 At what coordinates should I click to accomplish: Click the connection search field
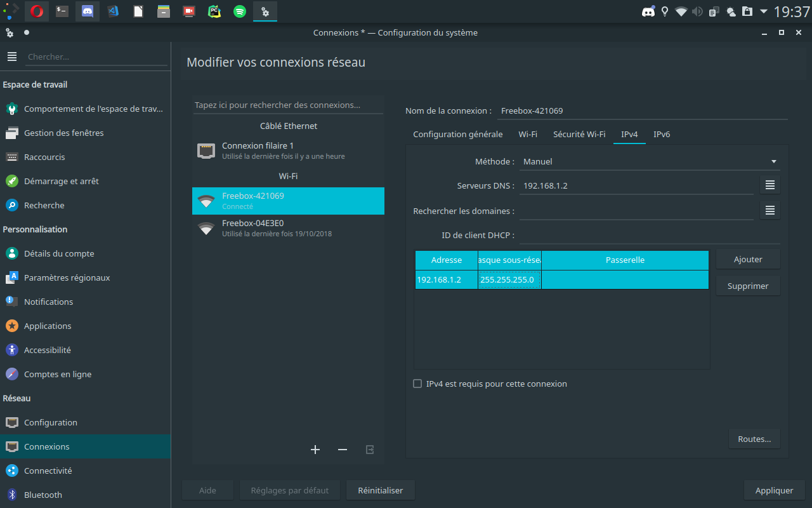pyautogui.click(x=288, y=105)
